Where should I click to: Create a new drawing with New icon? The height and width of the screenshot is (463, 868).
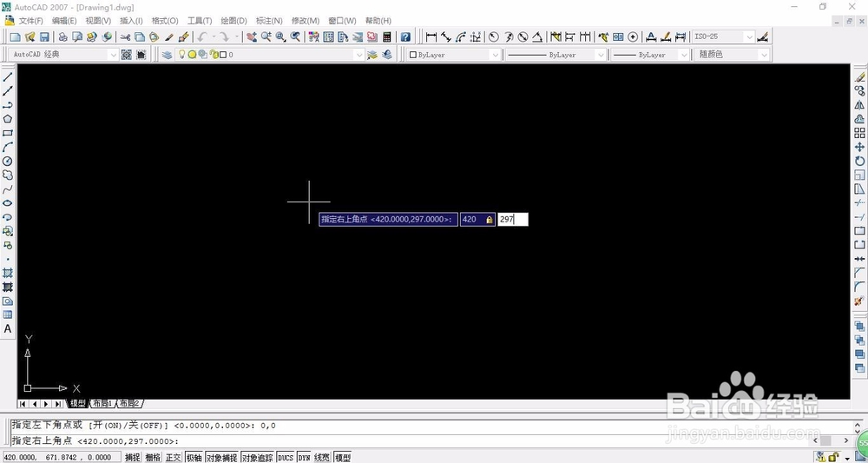click(16, 37)
